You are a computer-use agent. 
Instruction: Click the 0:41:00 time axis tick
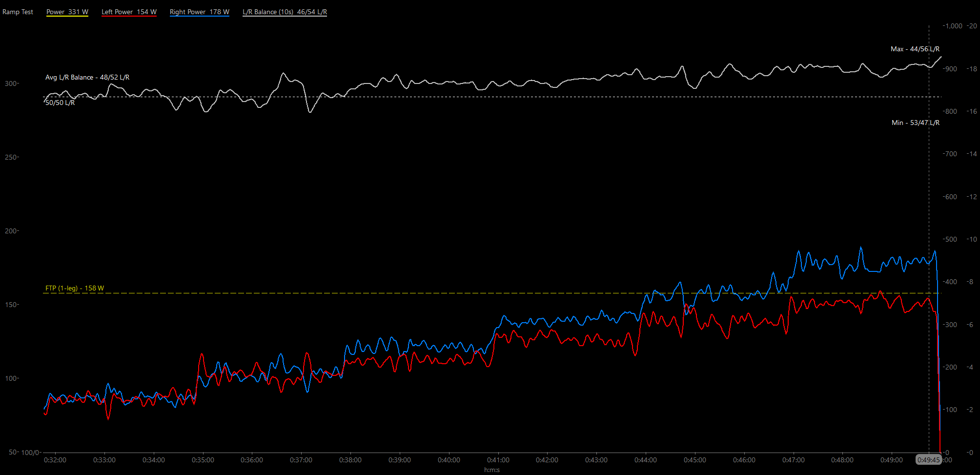click(498, 460)
